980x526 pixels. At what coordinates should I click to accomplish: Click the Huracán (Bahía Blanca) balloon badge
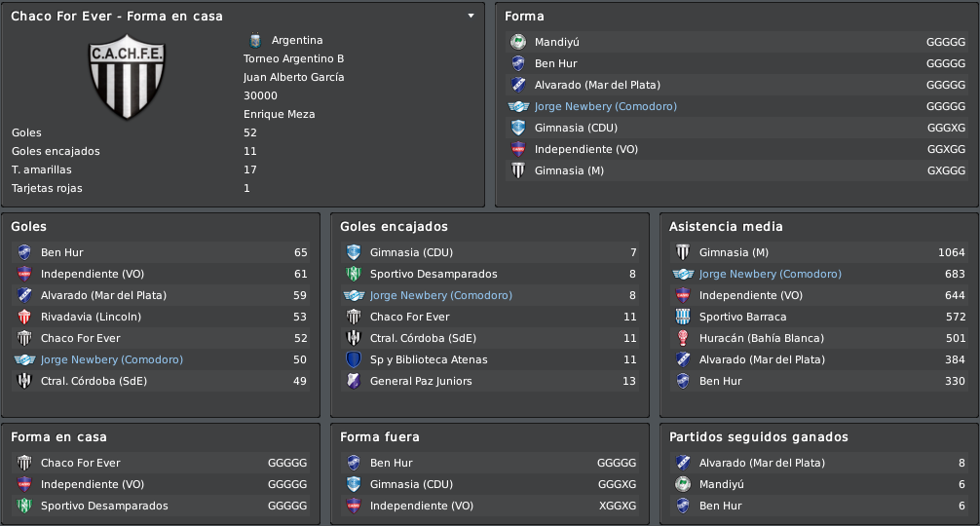[683, 338]
